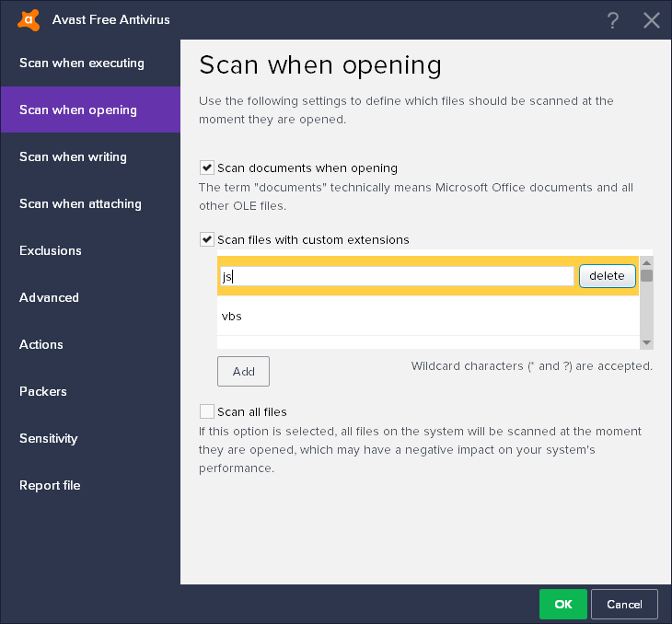Click Add to add an extension
This screenshot has height=624, width=672.
(243, 372)
